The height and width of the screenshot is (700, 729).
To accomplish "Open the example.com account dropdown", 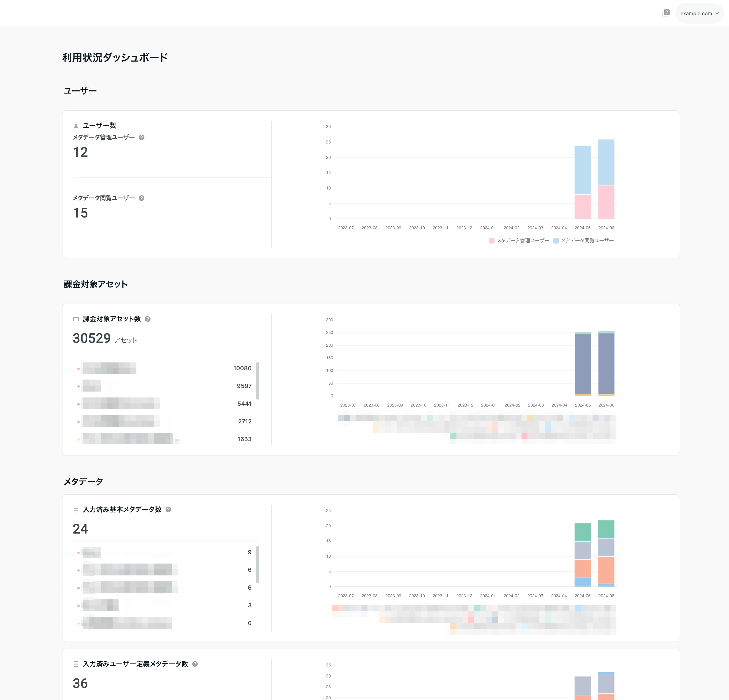I will [x=699, y=13].
